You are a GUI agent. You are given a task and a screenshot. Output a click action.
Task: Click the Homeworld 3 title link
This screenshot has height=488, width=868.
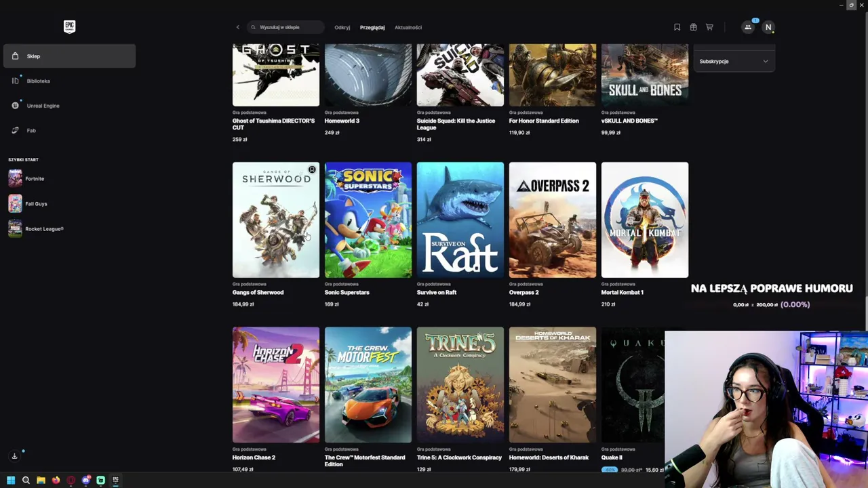pos(342,121)
